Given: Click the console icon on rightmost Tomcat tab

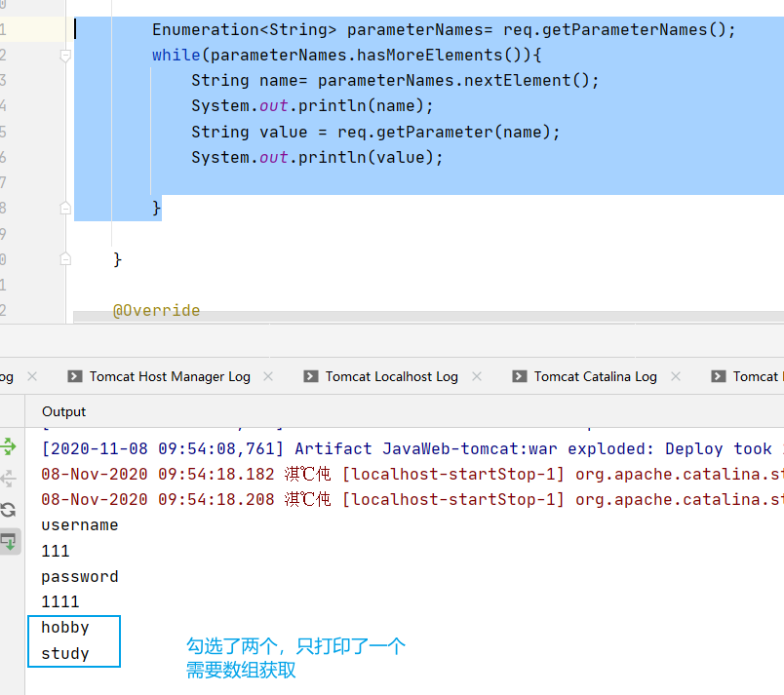Looking at the screenshot, I should (x=719, y=376).
